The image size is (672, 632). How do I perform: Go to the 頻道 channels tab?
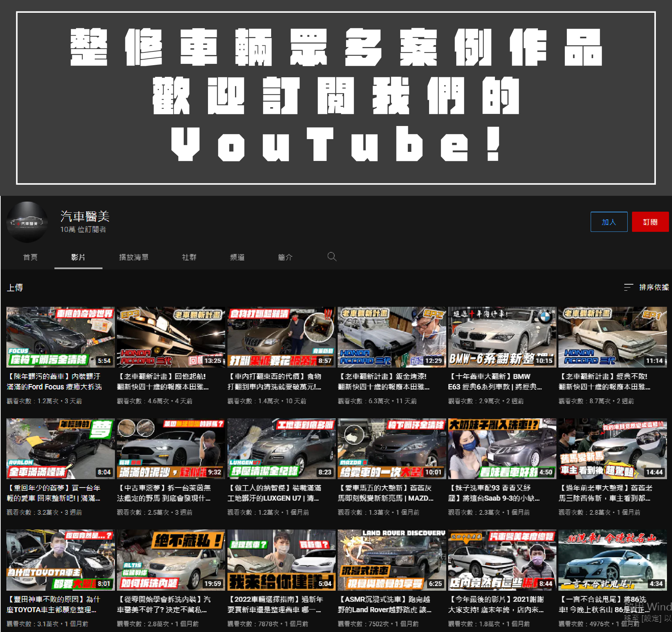pos(237,257)
